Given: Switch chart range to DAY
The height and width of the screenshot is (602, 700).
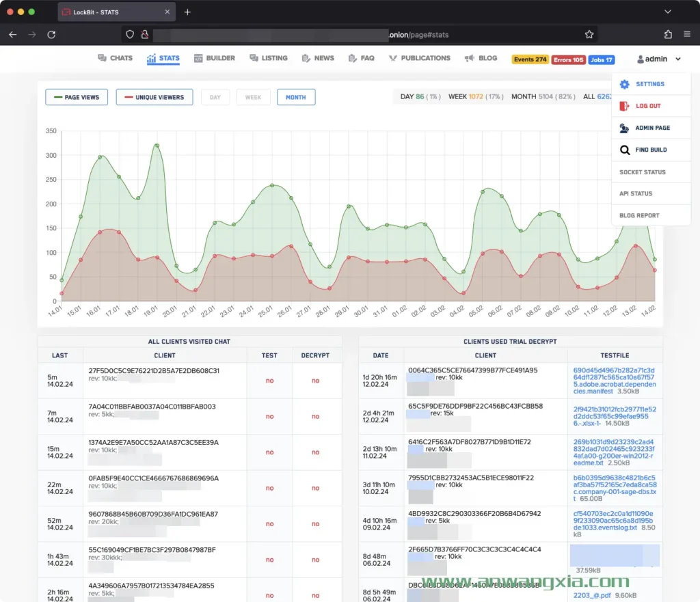Looking at the screenshot, I should (215, 97).
